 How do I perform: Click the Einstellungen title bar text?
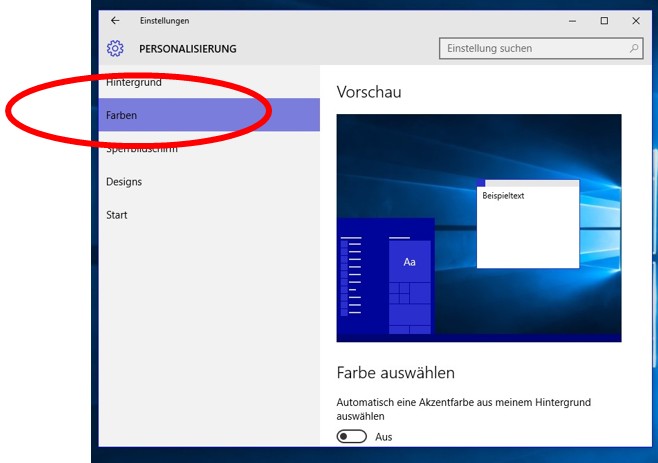pyautogui.click(x=164, y=20)
